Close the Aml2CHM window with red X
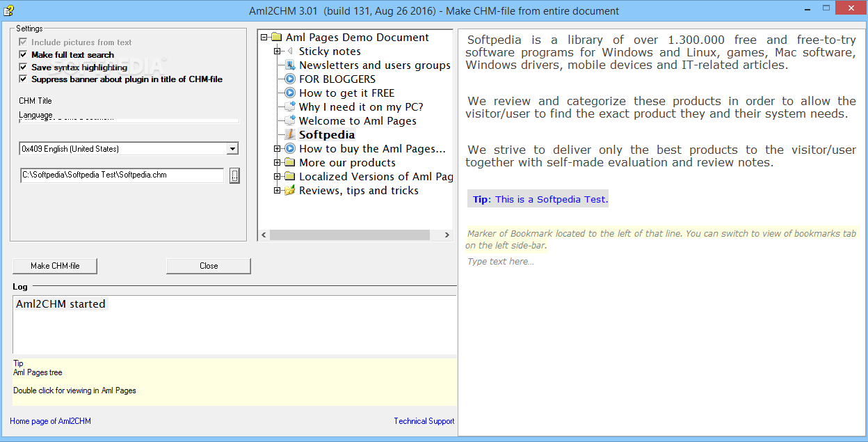The width and height of the screenshot is (868, 442). tap(851, 8)
